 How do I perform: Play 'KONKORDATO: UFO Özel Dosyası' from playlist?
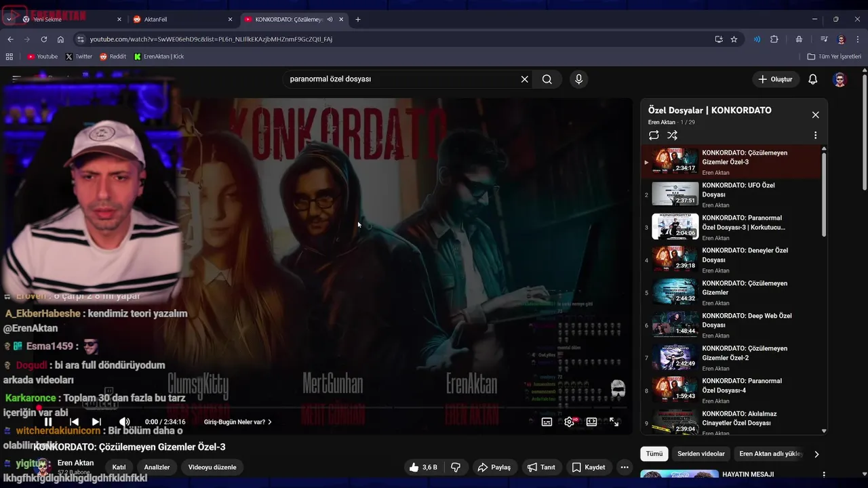click(x=731, y=195)
